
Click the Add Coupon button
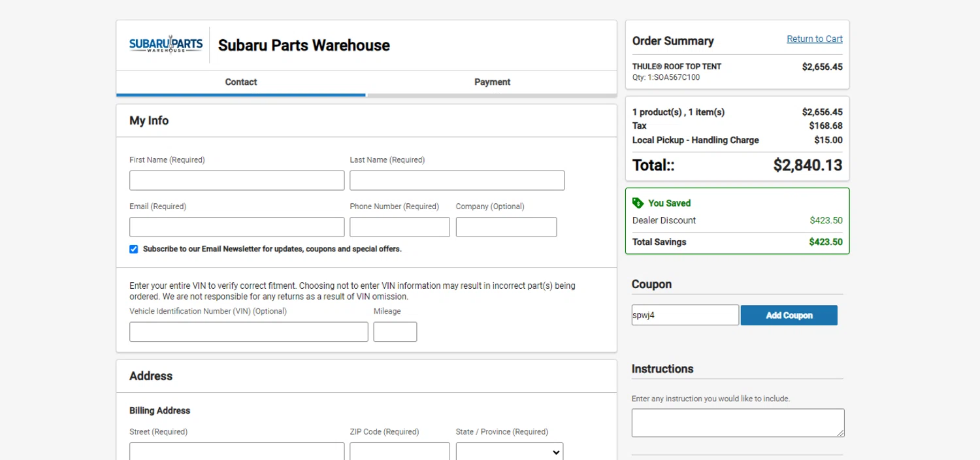(x=789, y=315)
